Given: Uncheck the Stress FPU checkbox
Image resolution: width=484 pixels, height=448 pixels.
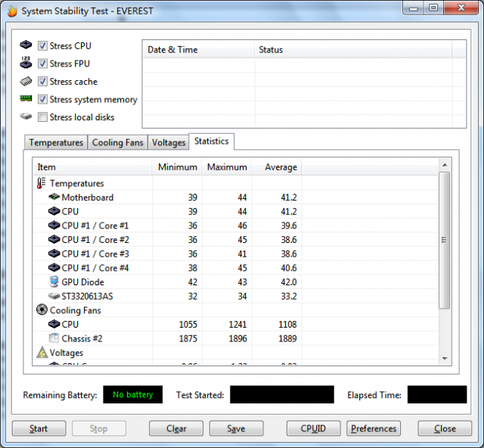Looking at the screenshot, I should (42, 64).
